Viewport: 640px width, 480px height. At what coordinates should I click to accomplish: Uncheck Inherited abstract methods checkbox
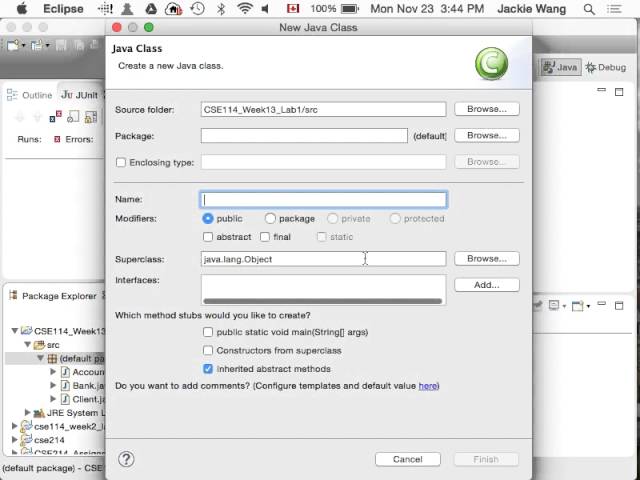pos(208,369)
